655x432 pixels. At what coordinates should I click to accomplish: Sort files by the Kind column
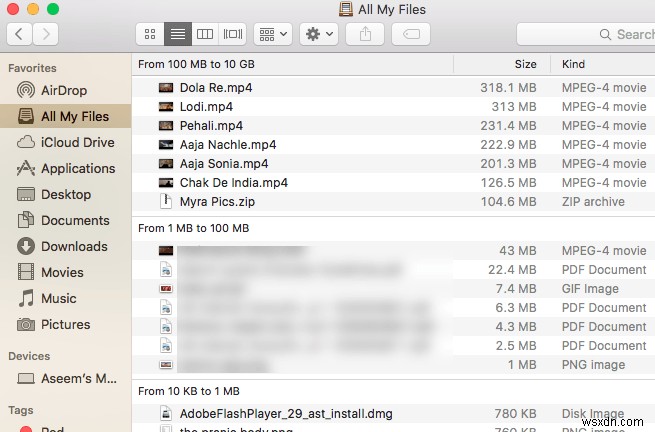click(x=574, y=64)
